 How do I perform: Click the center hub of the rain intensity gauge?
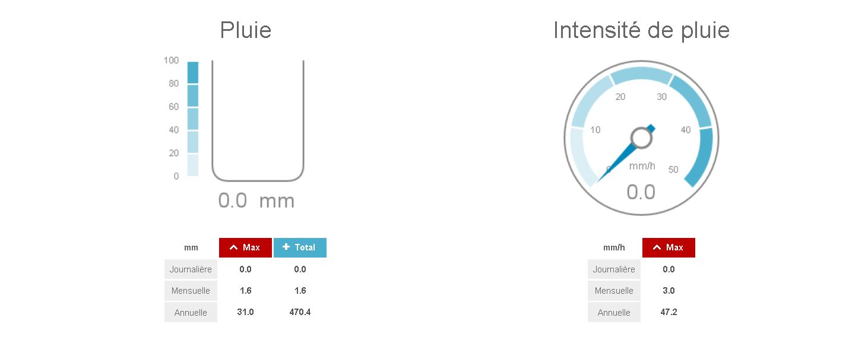[641, 138]
